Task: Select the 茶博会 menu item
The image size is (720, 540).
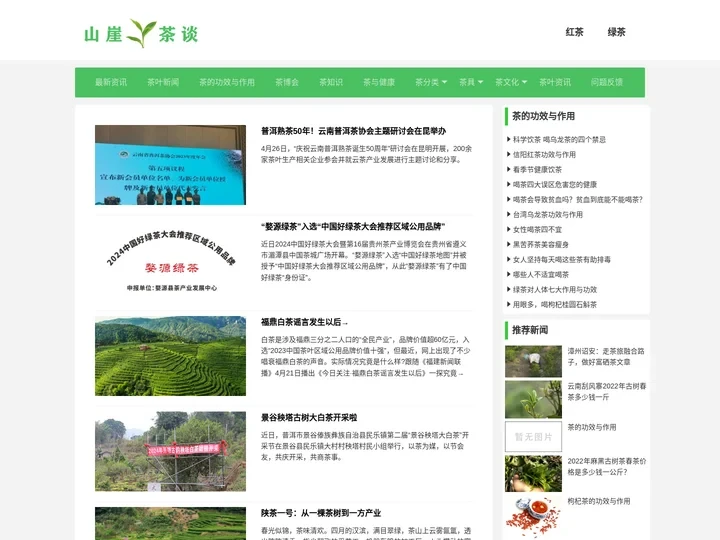Action: pos(287,82)
